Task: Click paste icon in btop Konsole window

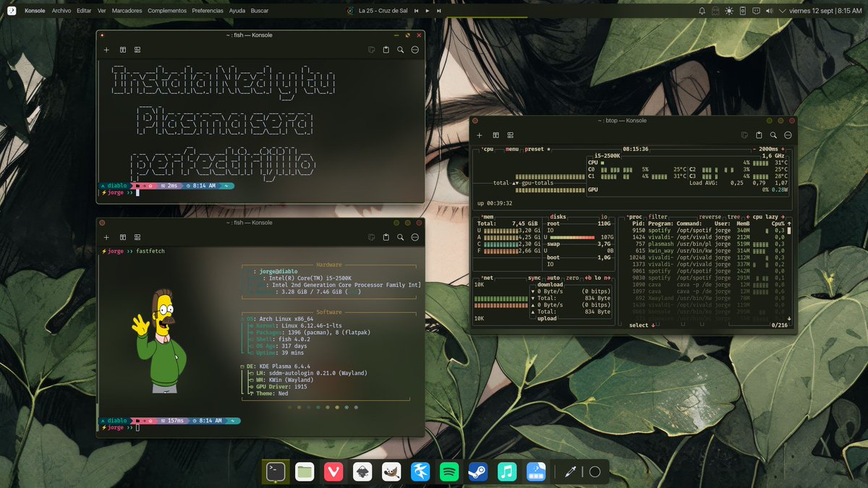Action: 759,135
